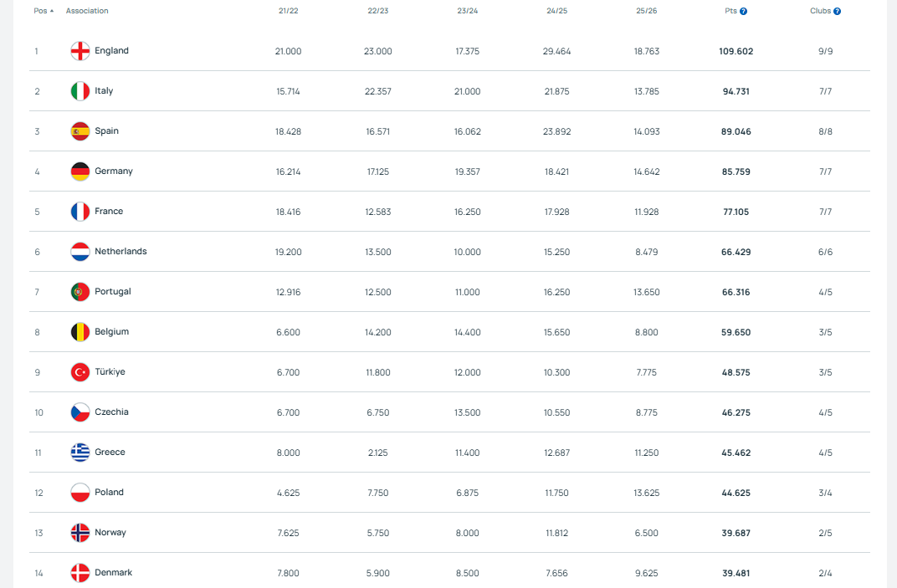Select the 21/22 season column header
897x588 pixels.
288,11
